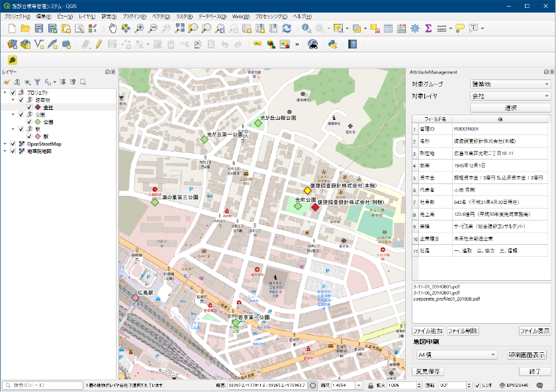Screen dimensions: 556x392
Task: Activate the Zoom In magnifier
Action: coord(140,28)
